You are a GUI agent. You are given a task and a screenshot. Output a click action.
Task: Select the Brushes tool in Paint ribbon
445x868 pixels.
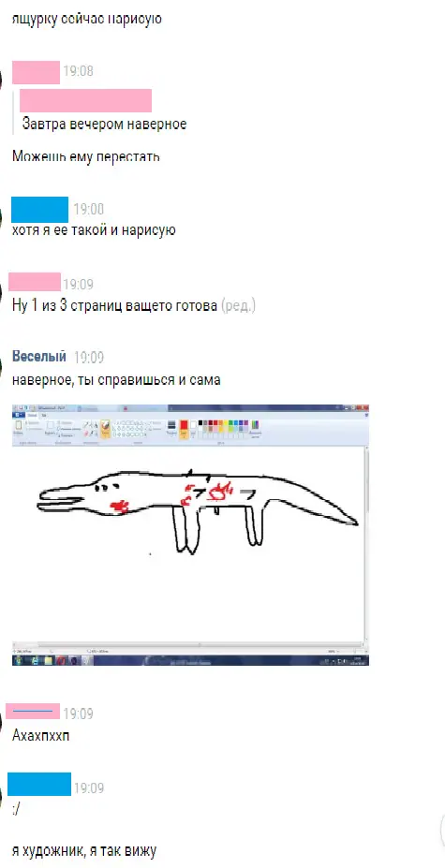pyautogui.click(x=105, y=428)
